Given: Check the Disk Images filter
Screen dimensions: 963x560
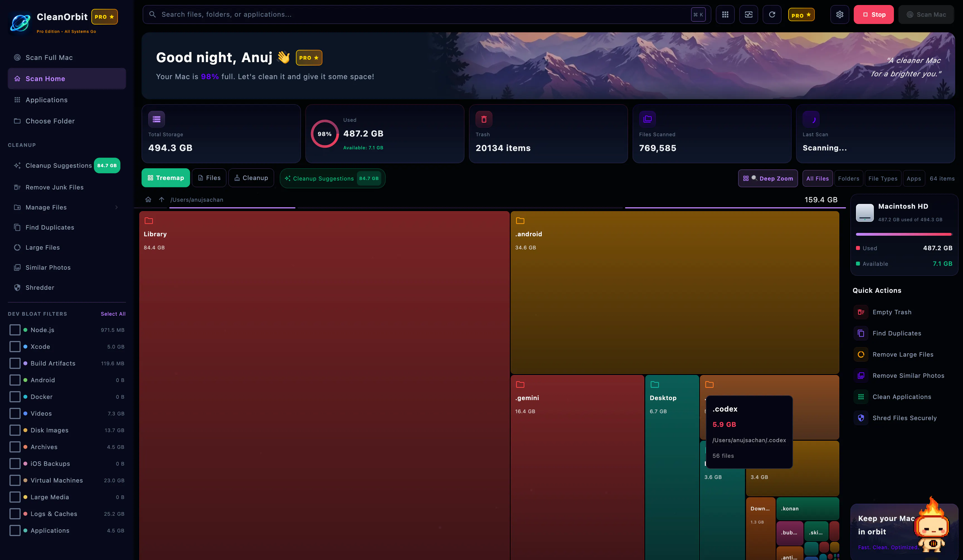Looking at the screenshot, I should click(15, 430).
